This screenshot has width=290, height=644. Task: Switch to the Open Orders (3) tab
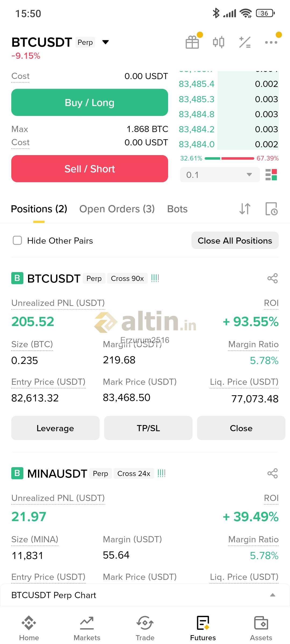[x=117, y=209]
